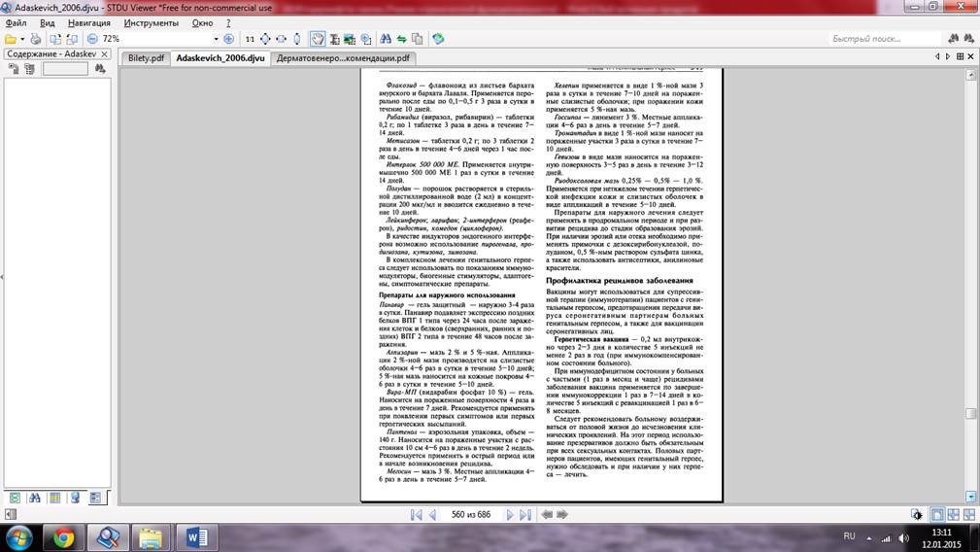Click the binoculars search icon in toolbar
This screenshot has width=980, height=552.
tap(386, 39)
